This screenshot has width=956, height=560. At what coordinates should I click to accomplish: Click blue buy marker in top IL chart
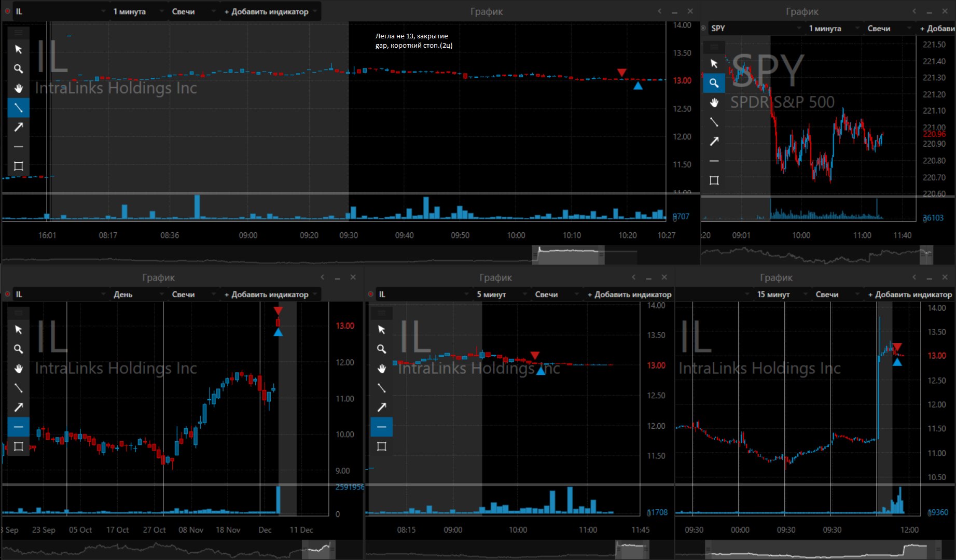pyautogui.click(x=638, y=86)
